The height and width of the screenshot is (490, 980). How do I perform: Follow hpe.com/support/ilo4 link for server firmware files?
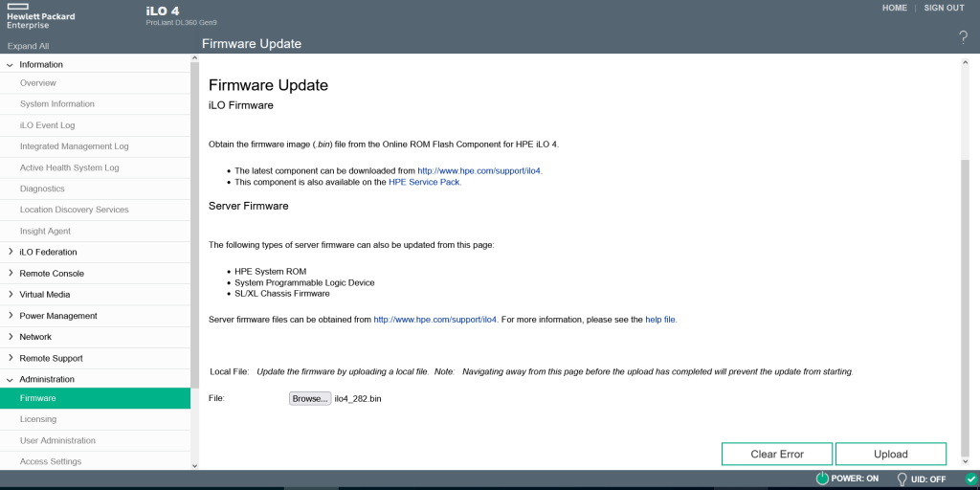click(435, 320)
